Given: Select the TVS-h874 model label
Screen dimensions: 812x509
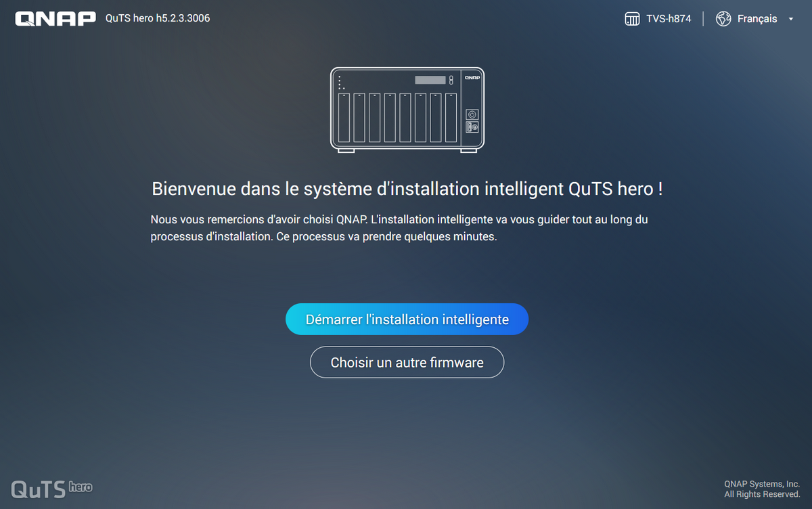Looking at the screenshot, I should (x=669, y=19).
